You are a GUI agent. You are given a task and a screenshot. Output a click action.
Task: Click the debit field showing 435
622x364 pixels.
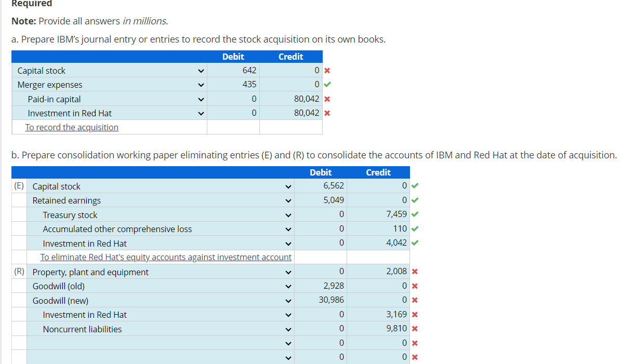(233, 85)
